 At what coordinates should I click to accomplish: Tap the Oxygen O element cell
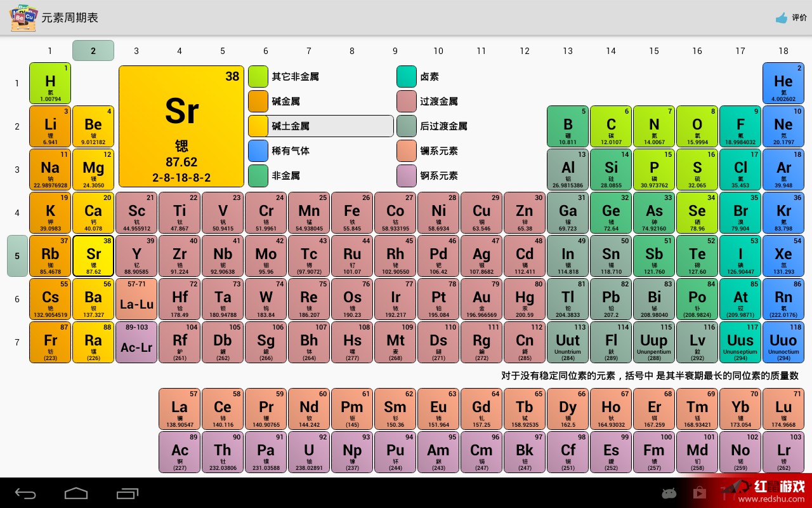(697, 126)
